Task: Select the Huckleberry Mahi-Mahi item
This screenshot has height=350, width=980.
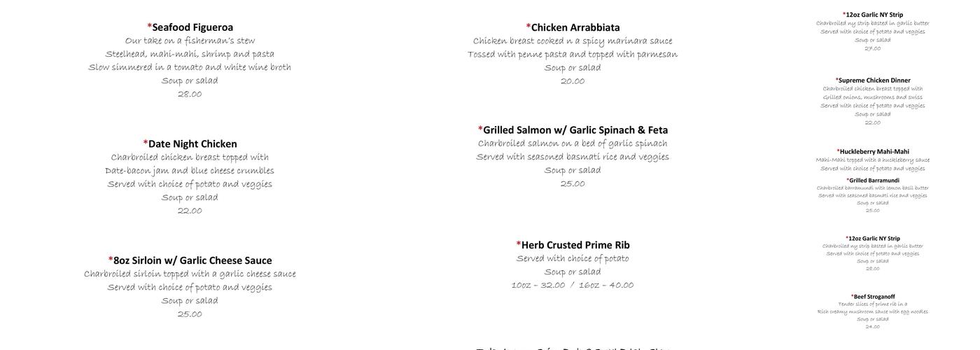Action: [873, 151]
